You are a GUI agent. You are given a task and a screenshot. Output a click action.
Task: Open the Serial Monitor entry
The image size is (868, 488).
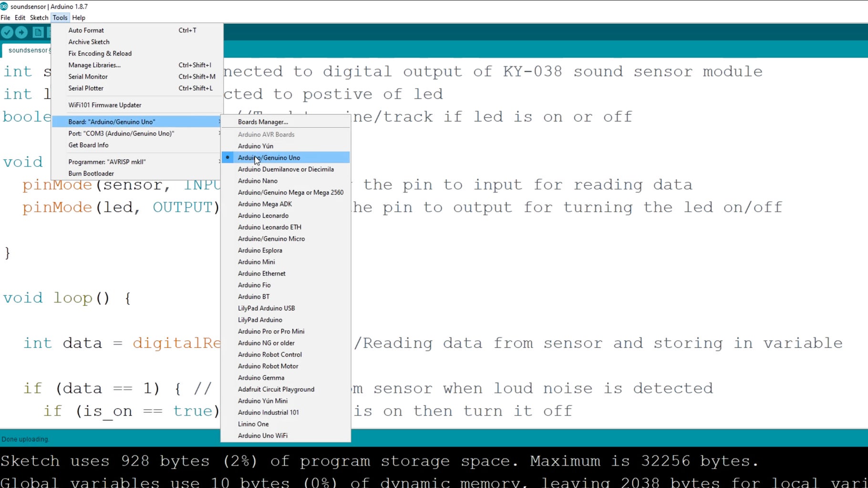coord(137,76)
